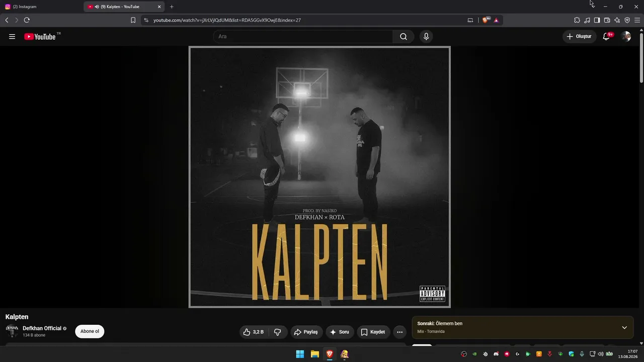This screenshot has height=362, width=644.
Task: Open the volume control in system tray
Action: point(601,354)
